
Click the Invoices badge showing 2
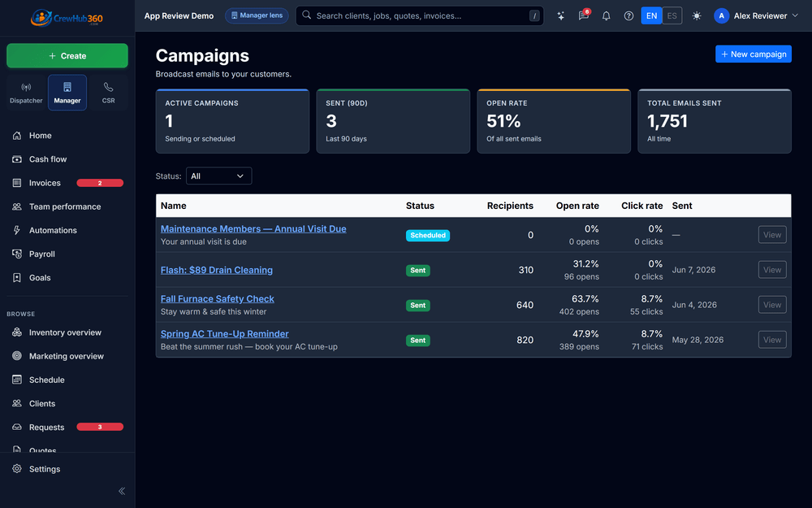point(100,183)
